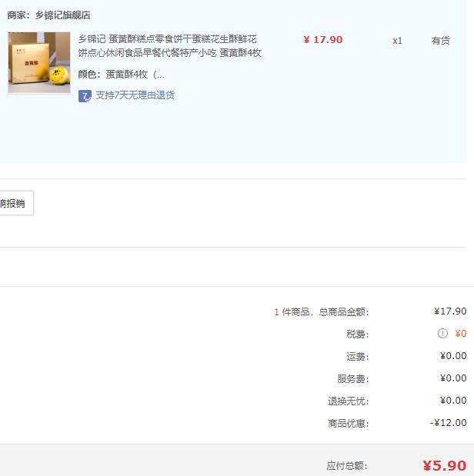The height and width of the screenshot is (476, 474).
Task: Click the red ¥17.90 item price
Action: click(x=323, y=40)
